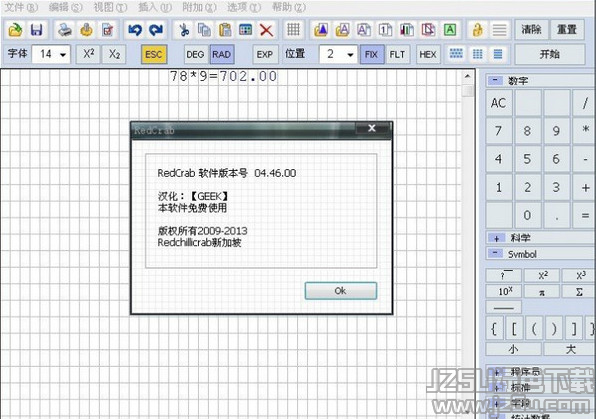Click the blue square-grid layout icon after HEX
The height and width of the screenshot is (419, 596).
click(x=477, y=54)
